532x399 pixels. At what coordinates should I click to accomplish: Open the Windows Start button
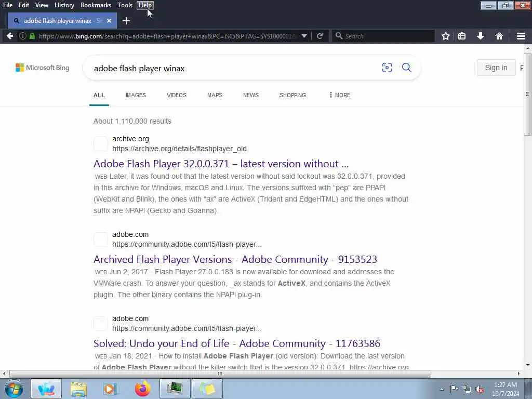[14, 389]
